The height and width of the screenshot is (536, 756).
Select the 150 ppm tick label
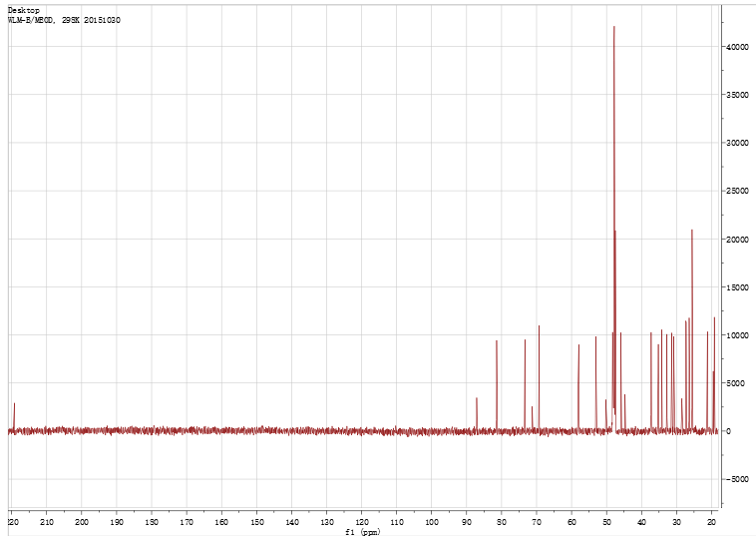tap(256, 522)
